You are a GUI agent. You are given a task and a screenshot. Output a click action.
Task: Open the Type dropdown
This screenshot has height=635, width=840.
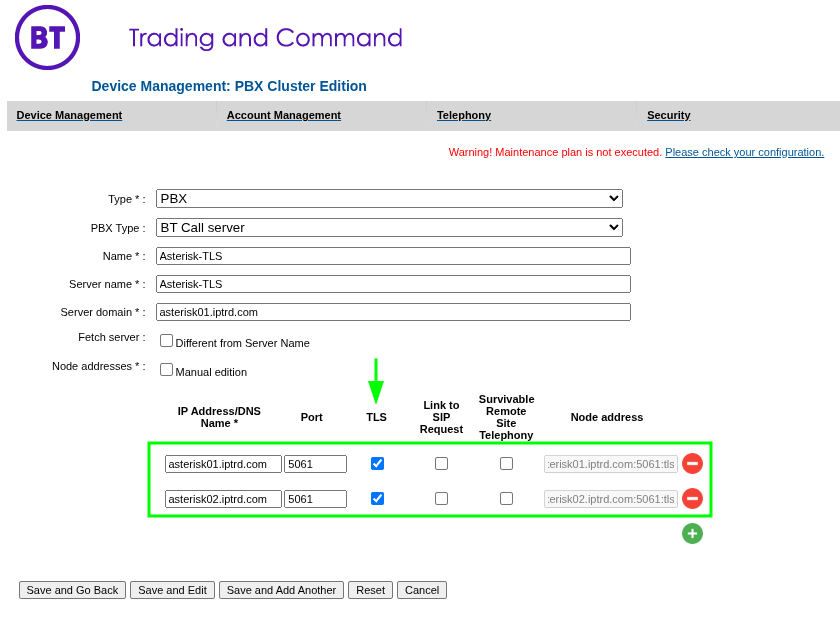(x=389, y=198)
